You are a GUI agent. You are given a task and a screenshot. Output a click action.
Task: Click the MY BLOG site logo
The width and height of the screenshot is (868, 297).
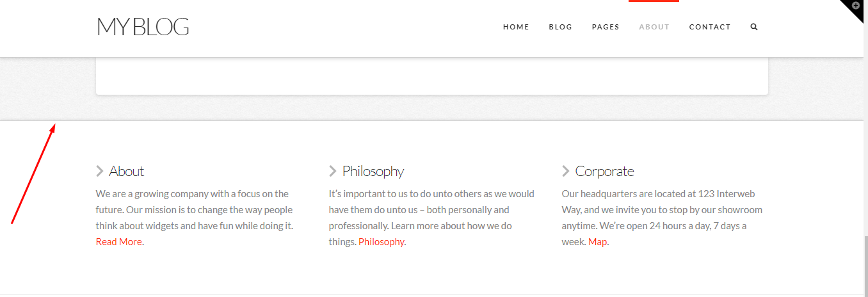[x=143, y=26]
